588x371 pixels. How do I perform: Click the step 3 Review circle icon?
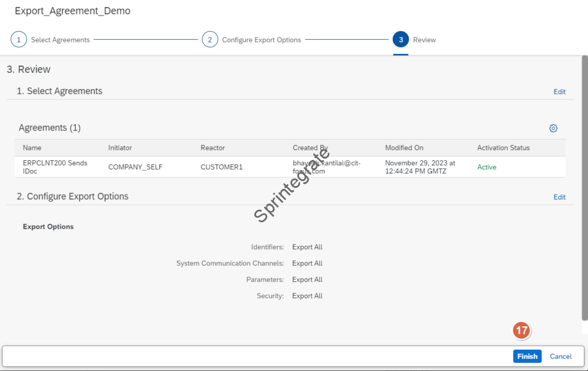coord(401,40)
